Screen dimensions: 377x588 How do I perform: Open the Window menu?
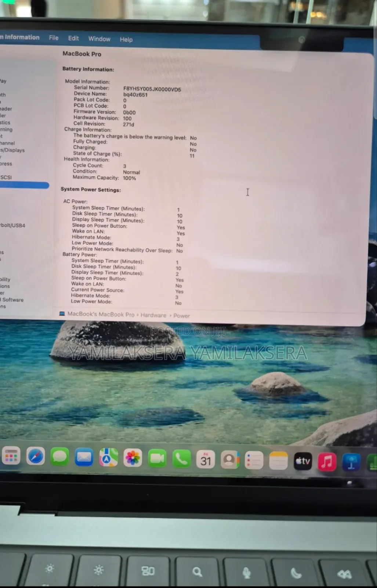pyautogui.click(x=99, y=39)
